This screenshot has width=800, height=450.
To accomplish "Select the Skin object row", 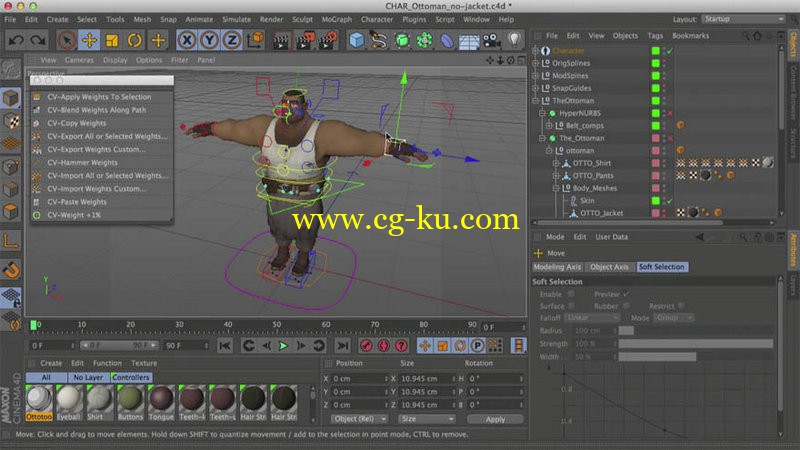I will tap(587, 201).
